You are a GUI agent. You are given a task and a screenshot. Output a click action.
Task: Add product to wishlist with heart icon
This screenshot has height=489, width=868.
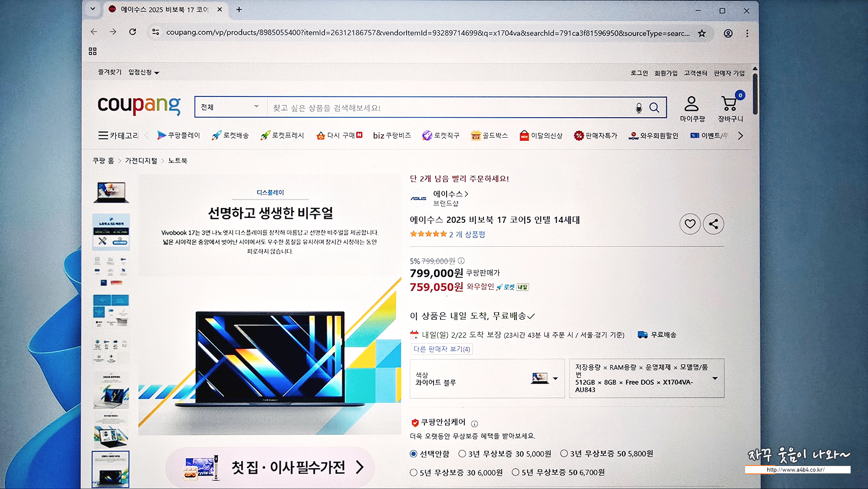[690, 224]
